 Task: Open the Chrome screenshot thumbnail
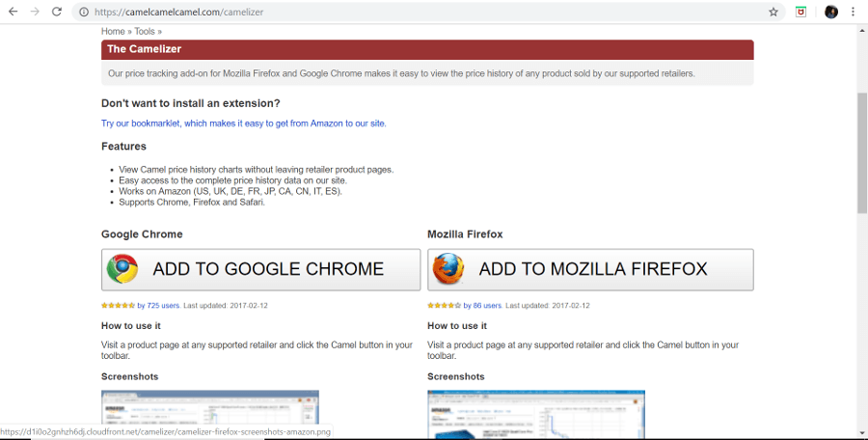(210, 414)
